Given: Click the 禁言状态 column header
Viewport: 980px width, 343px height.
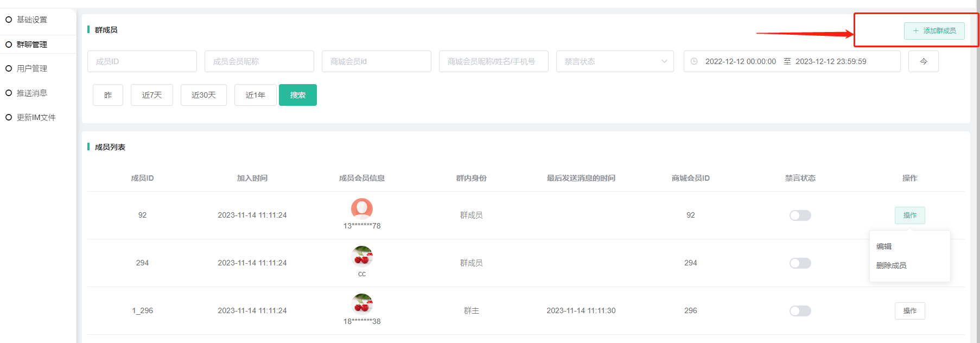Looking at the screenshot, I should (800, 178).
